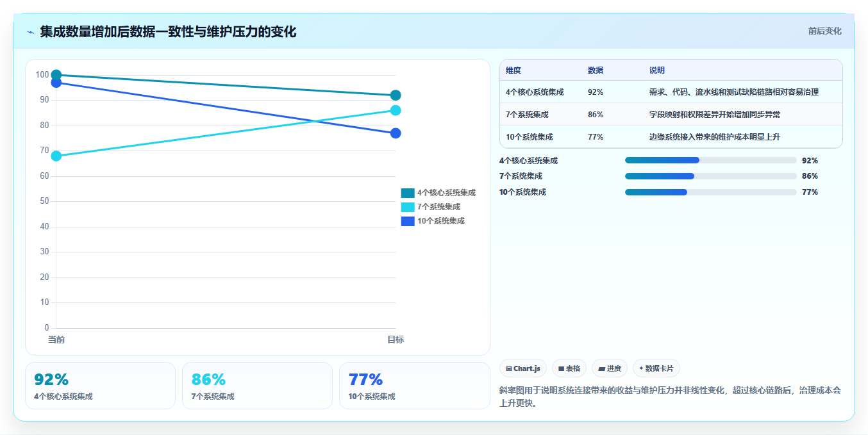Click the 数据卡片 chip
868x435 pixels.
(x=656, y=368)
